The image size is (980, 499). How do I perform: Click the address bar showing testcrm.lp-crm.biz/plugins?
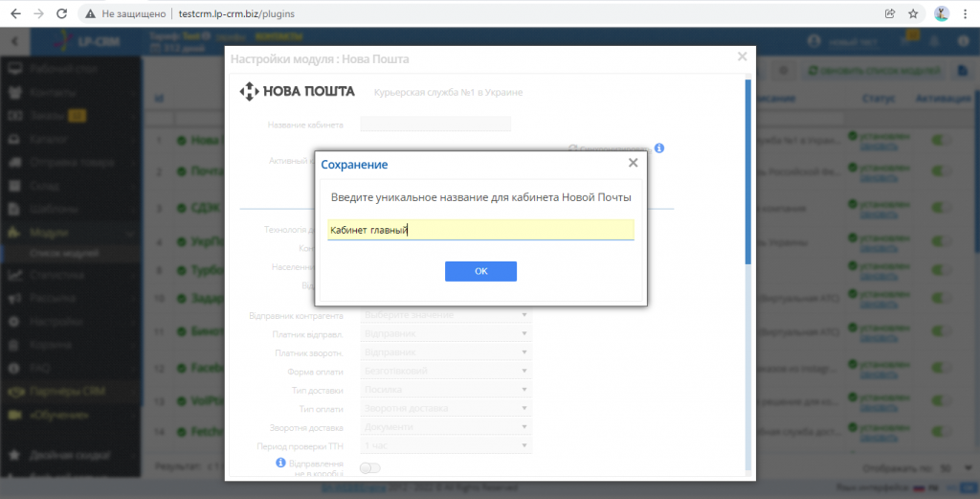point(236,13)
